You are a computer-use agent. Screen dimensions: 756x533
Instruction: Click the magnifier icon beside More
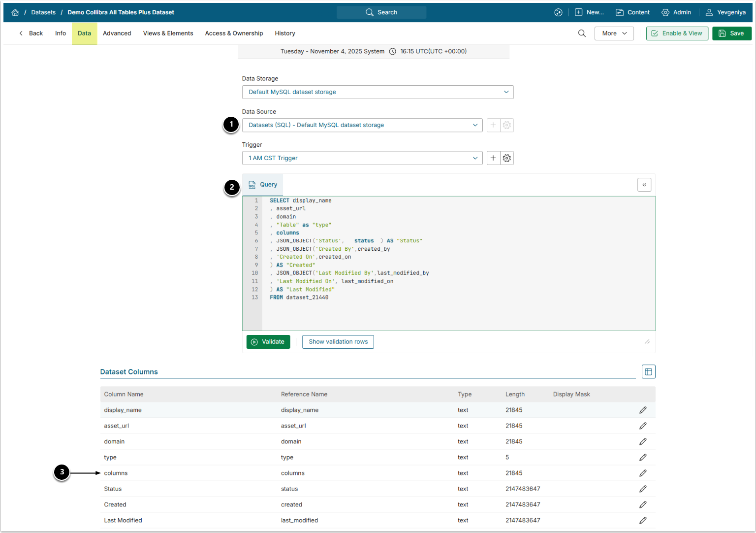[x=582, y=33]
